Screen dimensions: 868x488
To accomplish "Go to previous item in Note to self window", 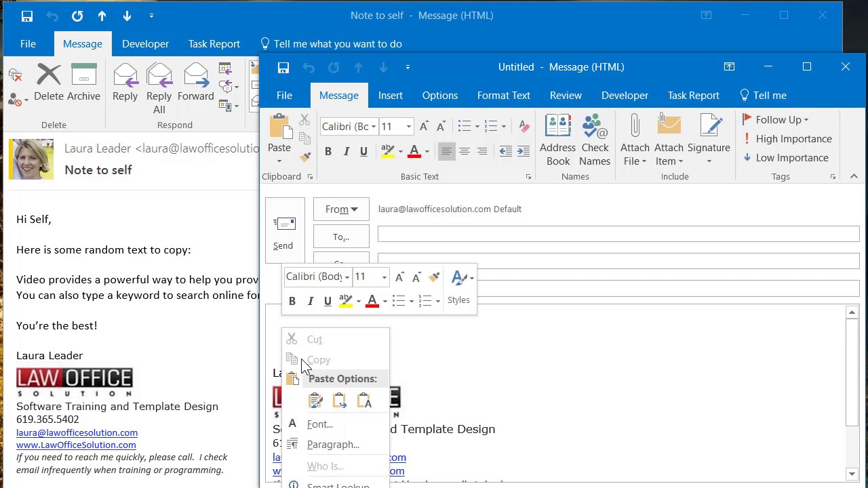I will tap(102, 16).
